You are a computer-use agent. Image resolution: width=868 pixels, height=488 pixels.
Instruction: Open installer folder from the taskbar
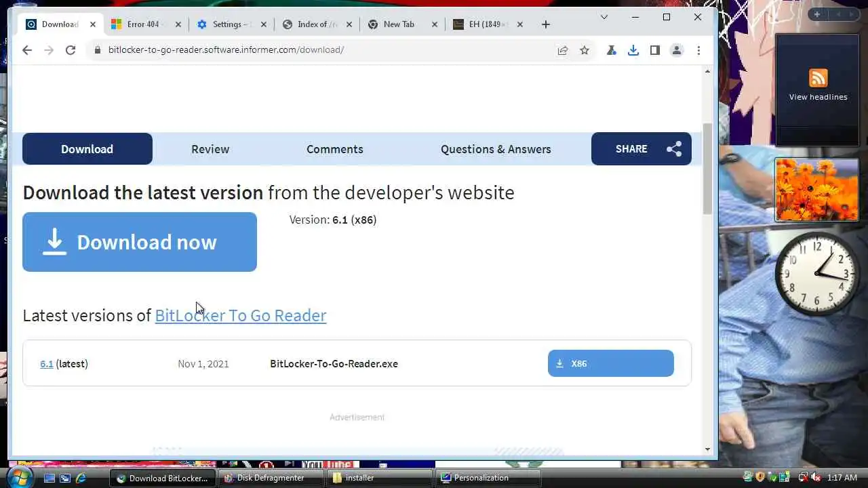[380, 478]
